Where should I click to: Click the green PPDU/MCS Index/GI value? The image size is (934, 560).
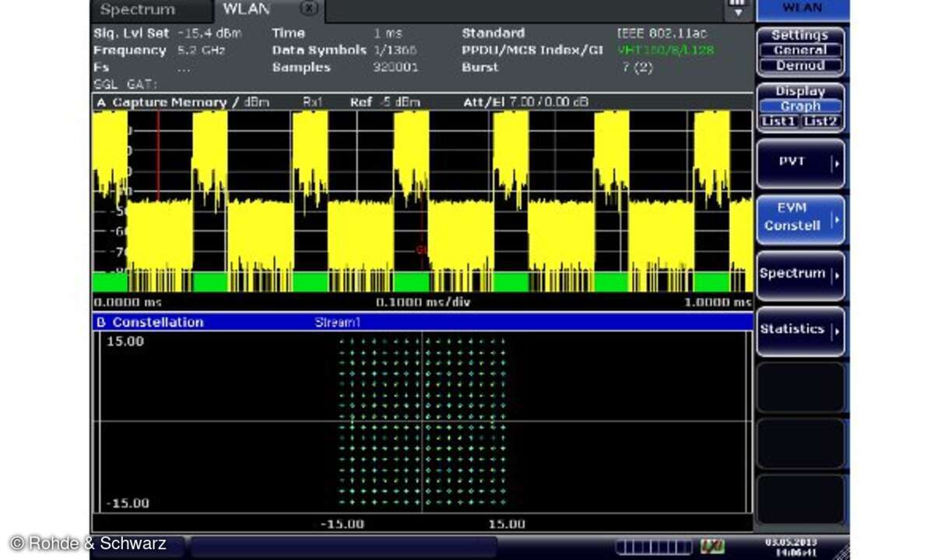point(665,51)
